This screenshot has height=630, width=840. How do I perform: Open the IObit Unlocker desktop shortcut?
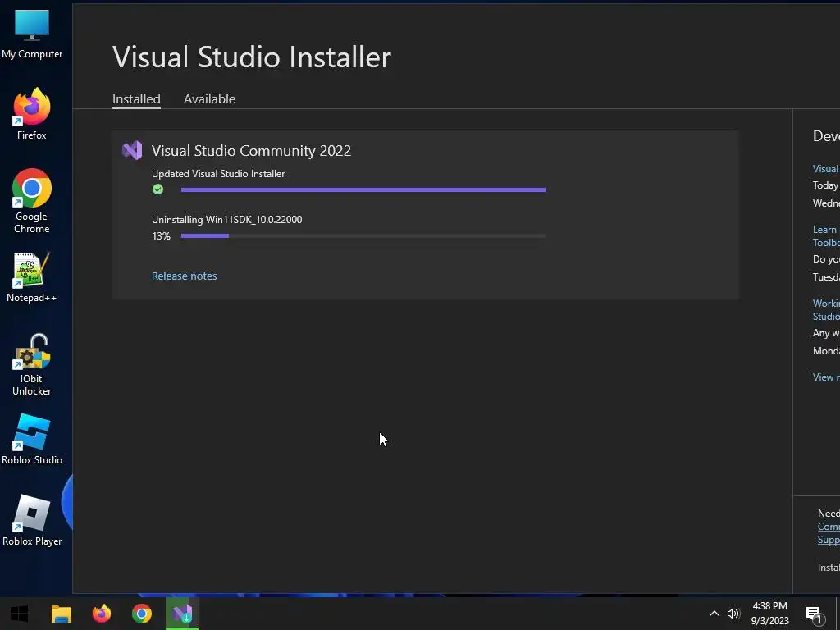tap(32, 365)
